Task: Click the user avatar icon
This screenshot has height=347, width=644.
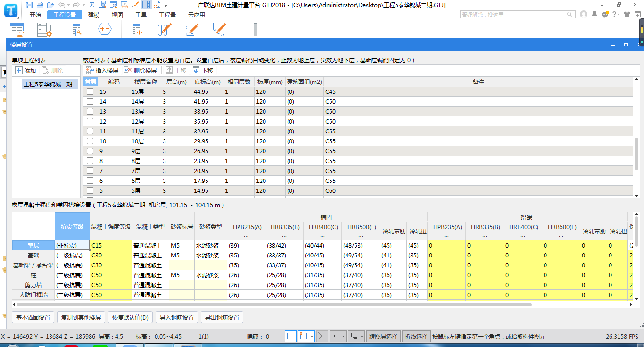Action: (x=584, y=15)
